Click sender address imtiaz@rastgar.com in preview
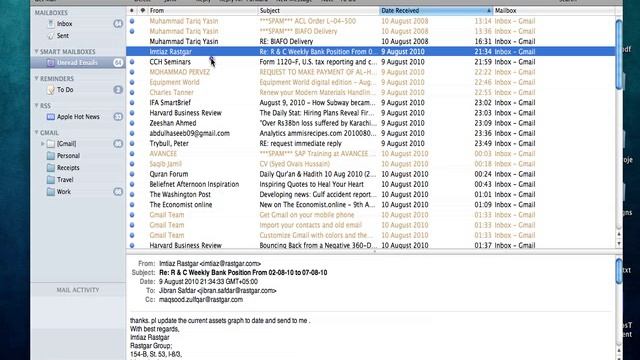640x360 pixels. tap(231, 264)
